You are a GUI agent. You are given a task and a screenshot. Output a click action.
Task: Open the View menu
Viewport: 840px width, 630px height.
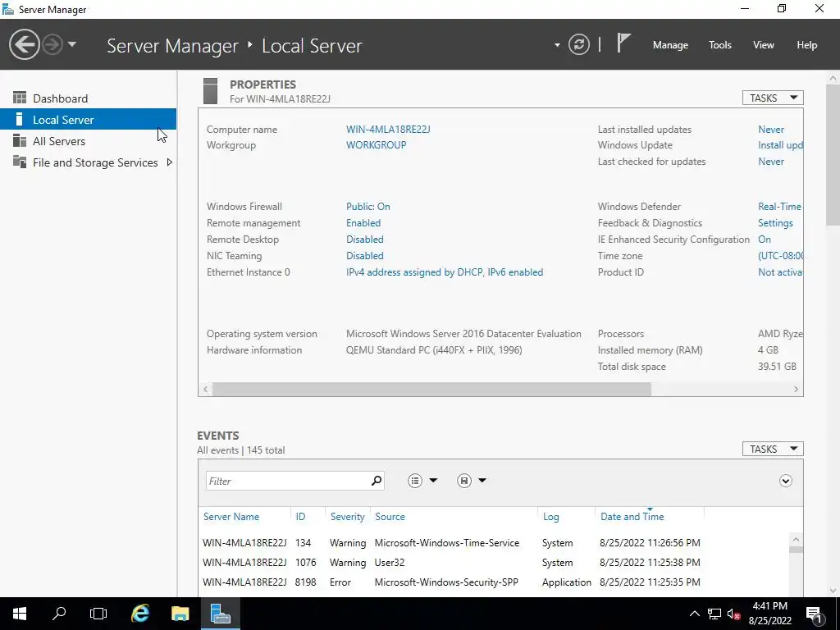coord(764,45)
